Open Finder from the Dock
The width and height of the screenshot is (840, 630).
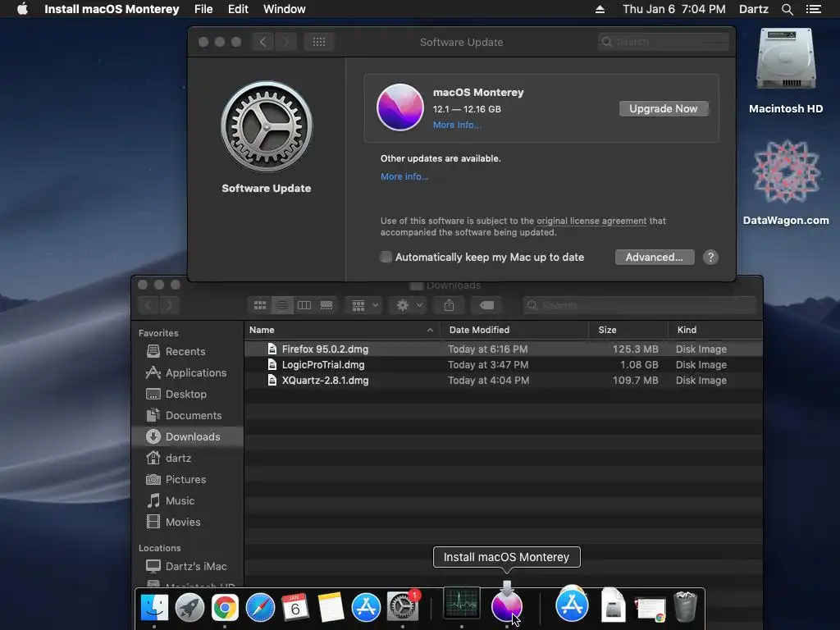tap(154, 608)
